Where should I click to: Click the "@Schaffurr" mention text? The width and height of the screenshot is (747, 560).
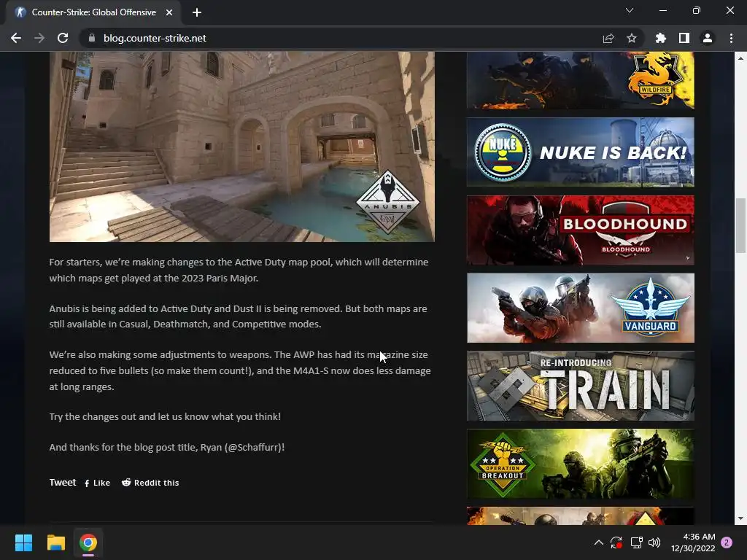[x=253, y=447]
